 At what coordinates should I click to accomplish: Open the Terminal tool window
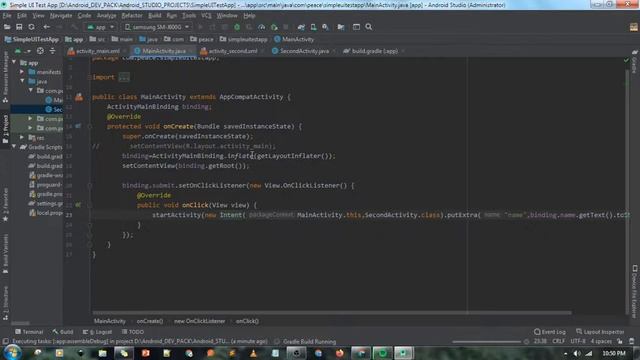(29, 332)
